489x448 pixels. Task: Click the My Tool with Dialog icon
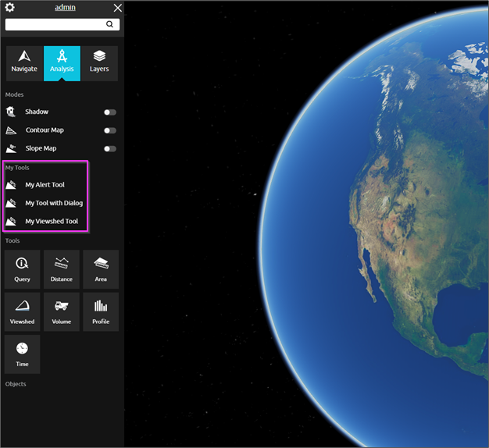(11, 203)
